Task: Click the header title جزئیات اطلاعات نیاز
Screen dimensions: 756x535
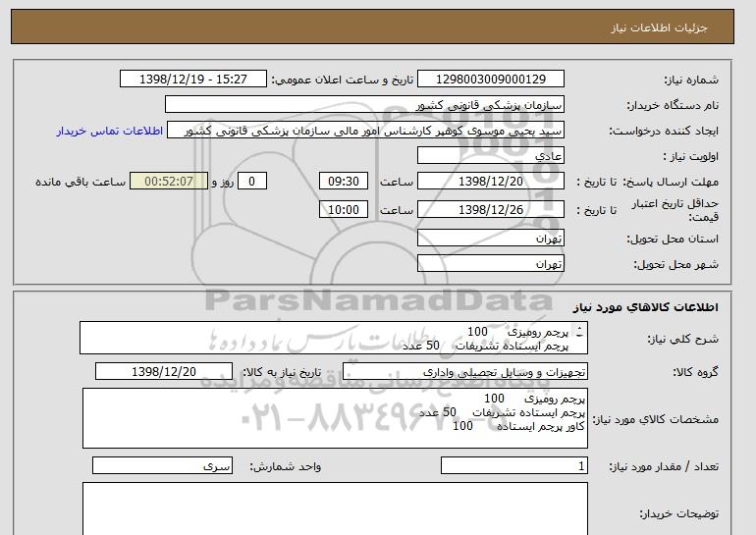Action: [659, 27]
